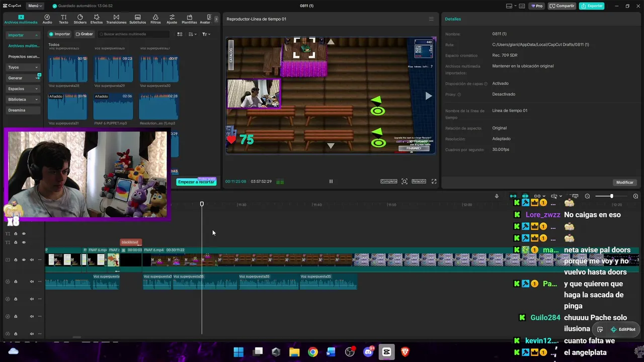The image size is (644, 362).
Task: Expand the Espacios sidebar section
Action: click(x=23, y=88)
